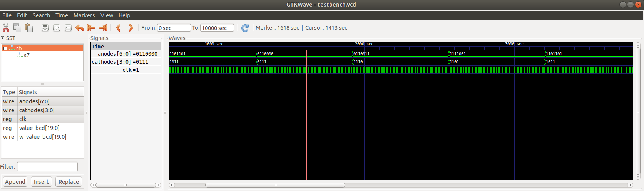644x191 pixels.
Task: Open the Edit menu
Action: [22, 15]
